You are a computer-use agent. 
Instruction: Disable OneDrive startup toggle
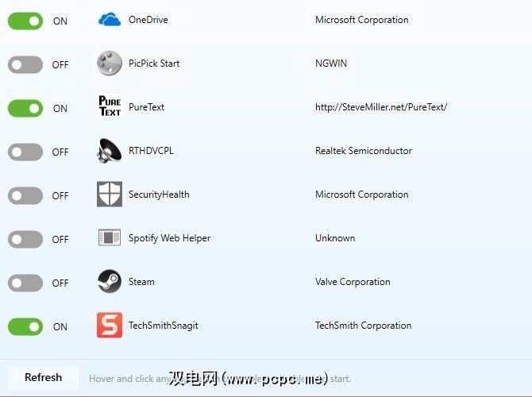tap(25, 21)
